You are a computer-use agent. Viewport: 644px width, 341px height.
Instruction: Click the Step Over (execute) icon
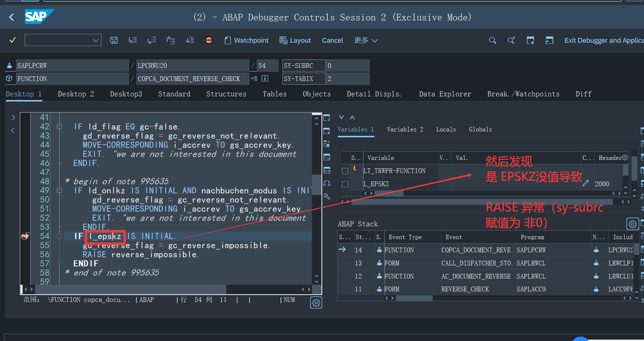pyautogui.click(x=152, y=40)
